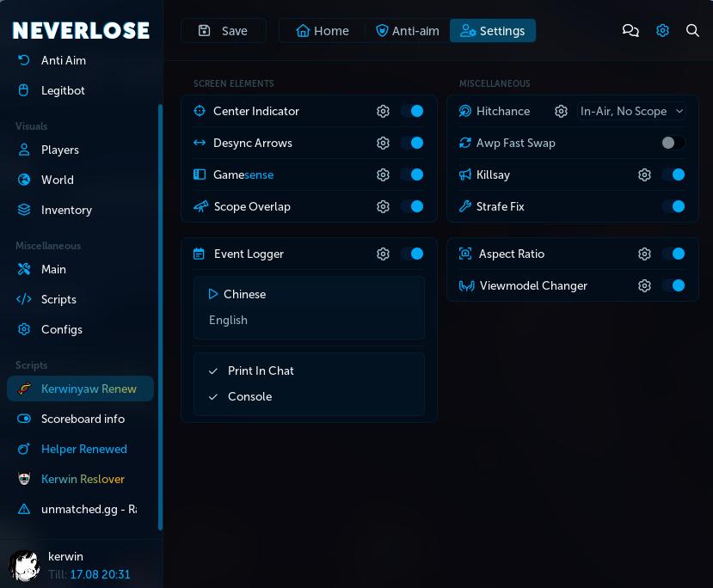The width and height of the screenshot is (713, 588).
Task: Open Viewmodel Changer settings gear
Action: (644, 285)
